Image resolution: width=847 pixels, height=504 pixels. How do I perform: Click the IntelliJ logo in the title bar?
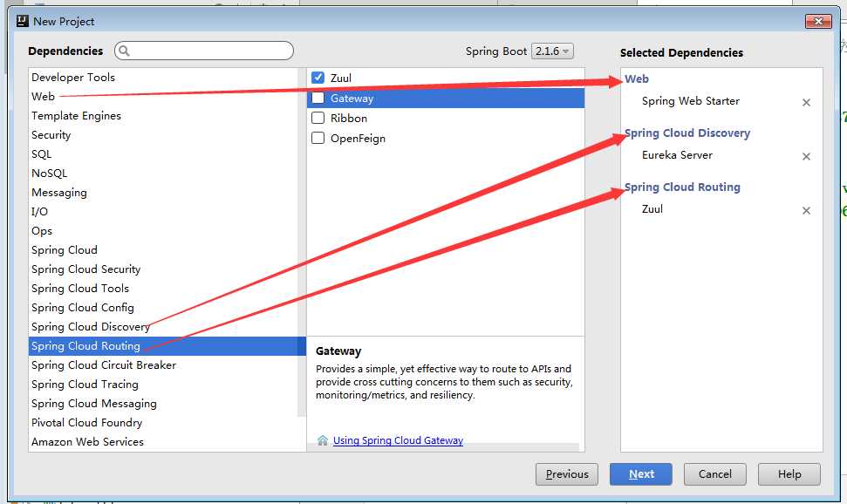[x=22, y=21]
